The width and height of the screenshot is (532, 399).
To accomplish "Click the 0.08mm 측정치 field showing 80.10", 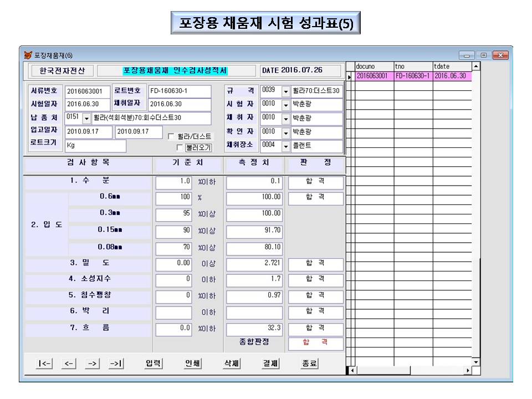I will 254,248.
